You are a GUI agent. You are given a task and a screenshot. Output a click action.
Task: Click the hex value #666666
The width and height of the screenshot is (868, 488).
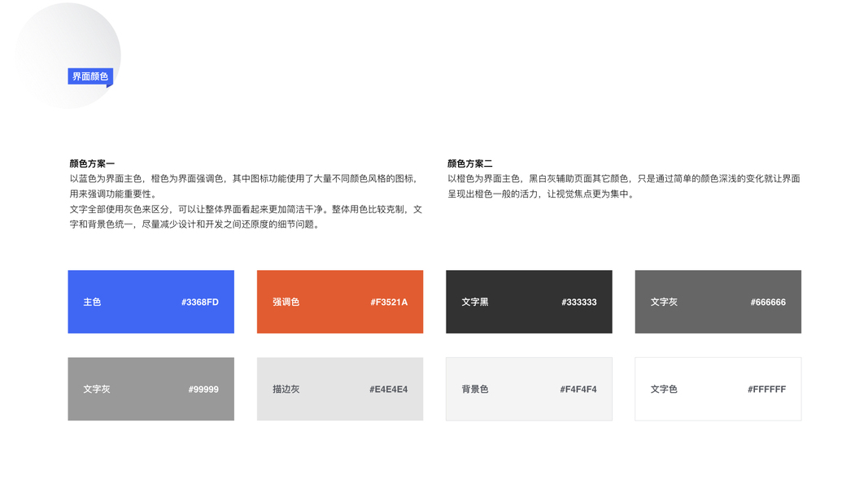(x=768, y=302)
